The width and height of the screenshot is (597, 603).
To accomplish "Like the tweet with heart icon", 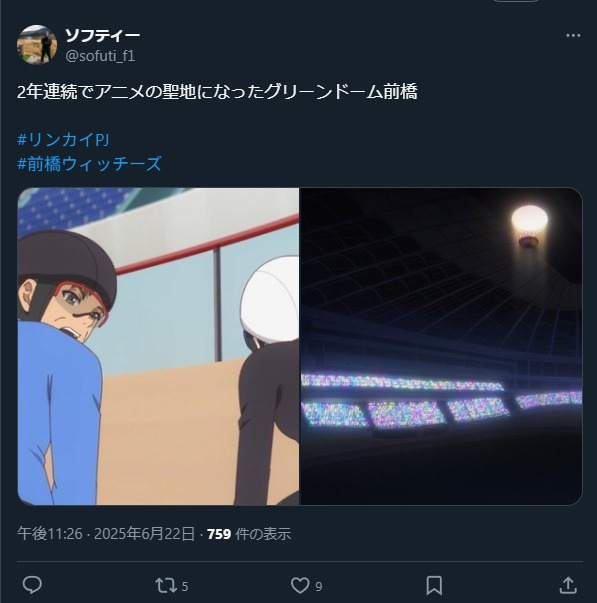I will 300,586.
